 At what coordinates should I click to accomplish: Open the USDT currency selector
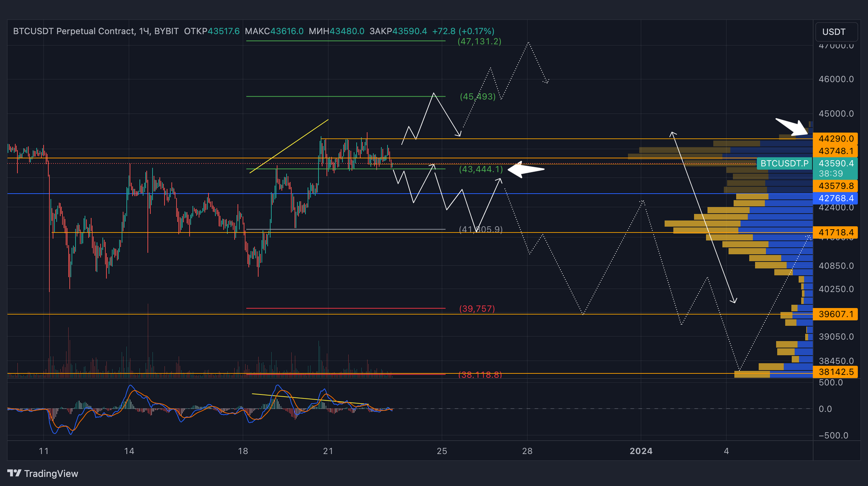(x=836, y=32)
